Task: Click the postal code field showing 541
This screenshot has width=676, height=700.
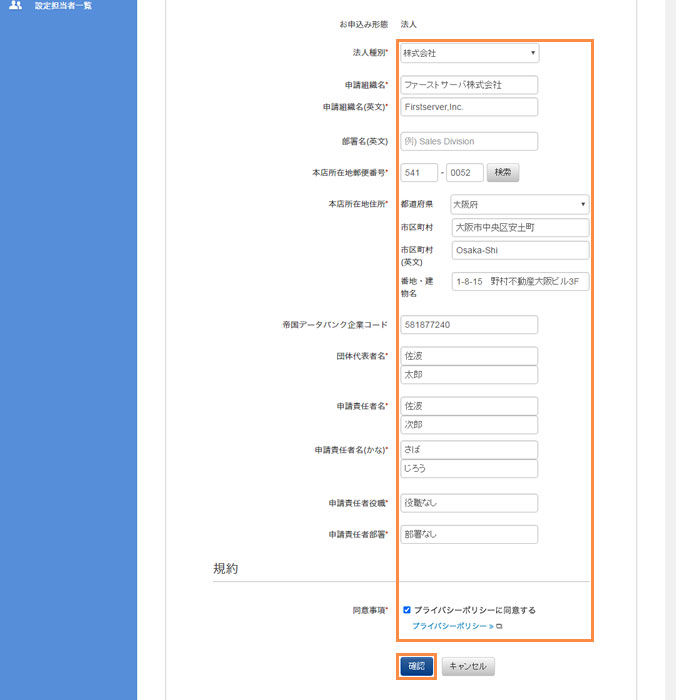Action: (419, 173)
